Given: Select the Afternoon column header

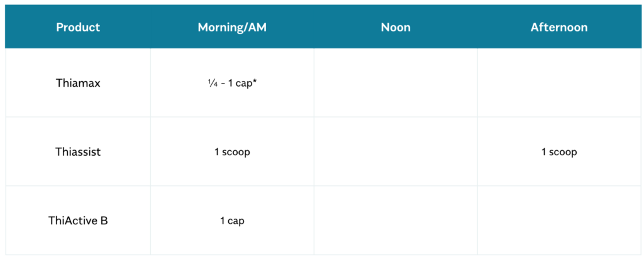Looking at the screenshot, I should [559, 28].
